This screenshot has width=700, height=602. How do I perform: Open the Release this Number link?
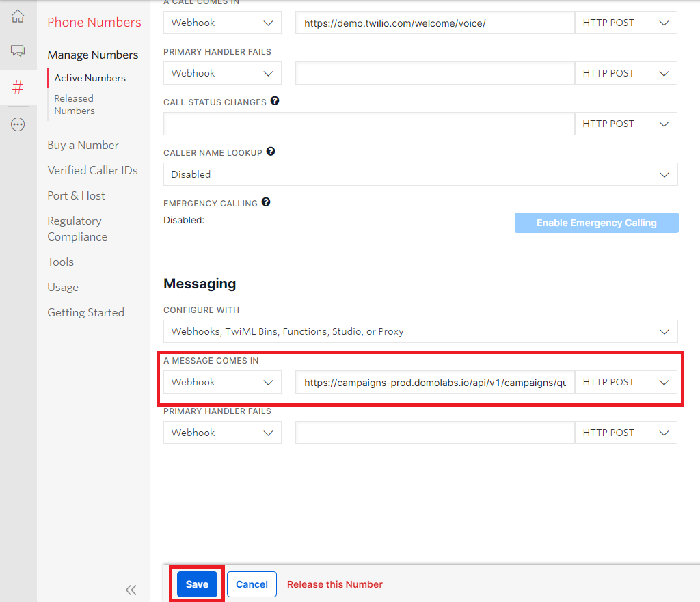tap(334, 584)
